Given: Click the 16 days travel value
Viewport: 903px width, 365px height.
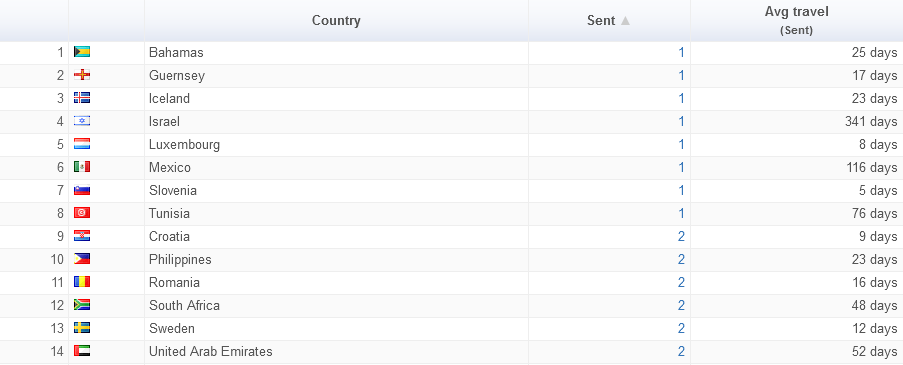Looking at the screenshot, I should click(x=875, y=283).
